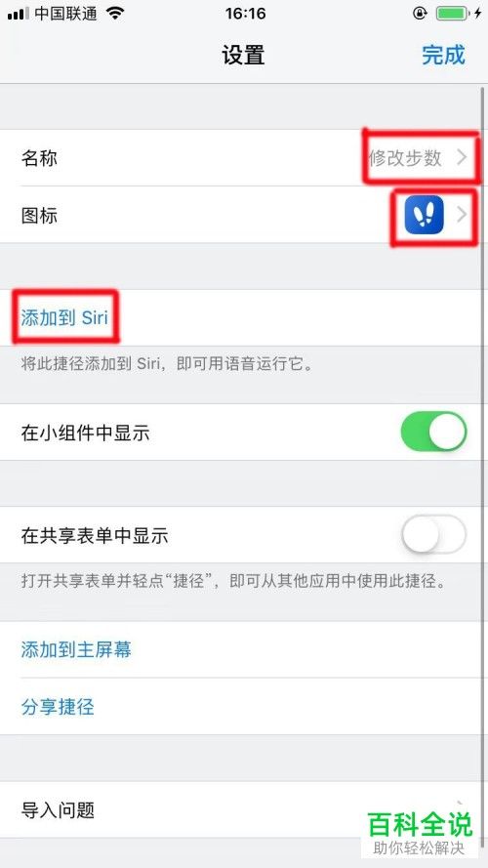The width and height of the screenshot is (488, 868).
Task: Tap the 添加到 Siri link
Action: [x=64, y=317]
